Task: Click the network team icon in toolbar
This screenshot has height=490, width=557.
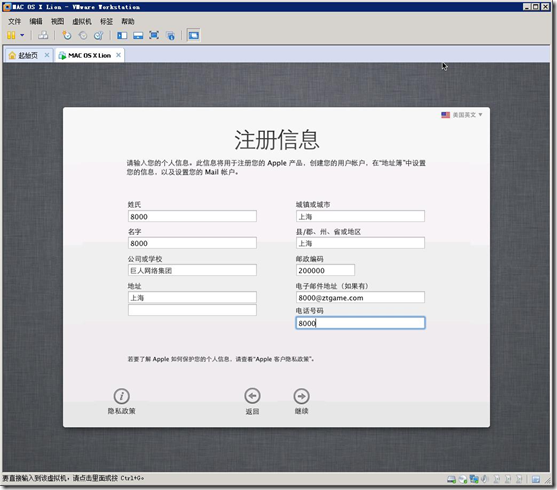Action: [43, 35]
